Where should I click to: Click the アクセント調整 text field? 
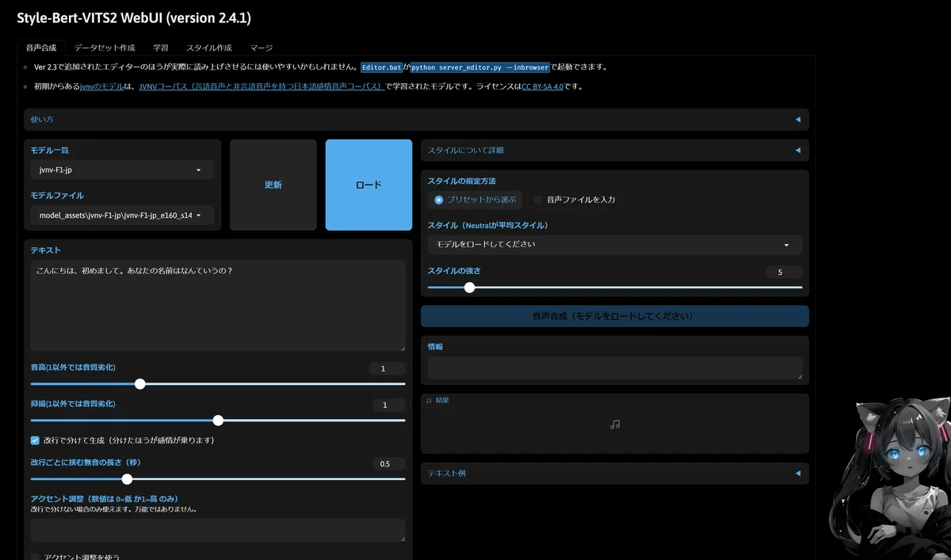point(218,531)
